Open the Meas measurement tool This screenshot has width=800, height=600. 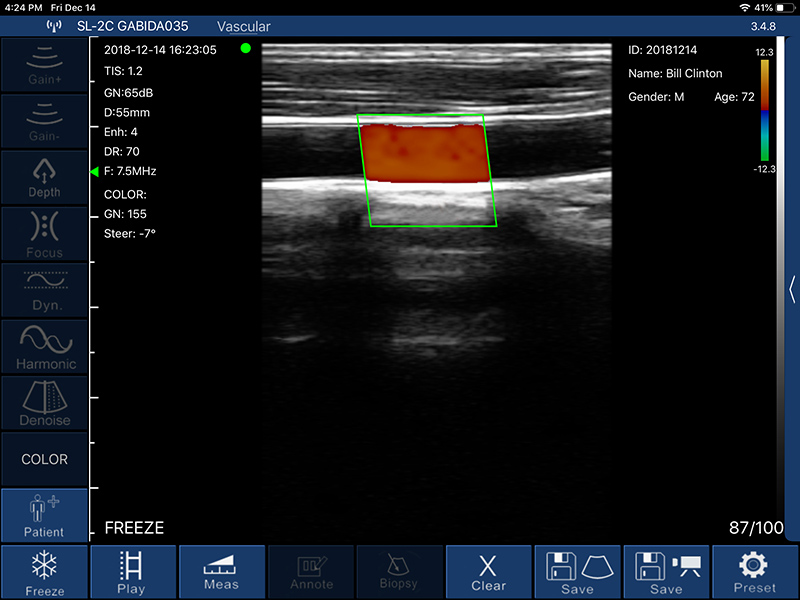coord(221,572)
